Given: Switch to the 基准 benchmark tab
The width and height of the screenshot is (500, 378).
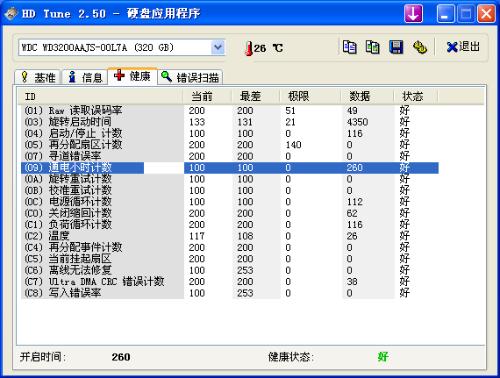Looking at the screenshot, I should coord(37,77).
